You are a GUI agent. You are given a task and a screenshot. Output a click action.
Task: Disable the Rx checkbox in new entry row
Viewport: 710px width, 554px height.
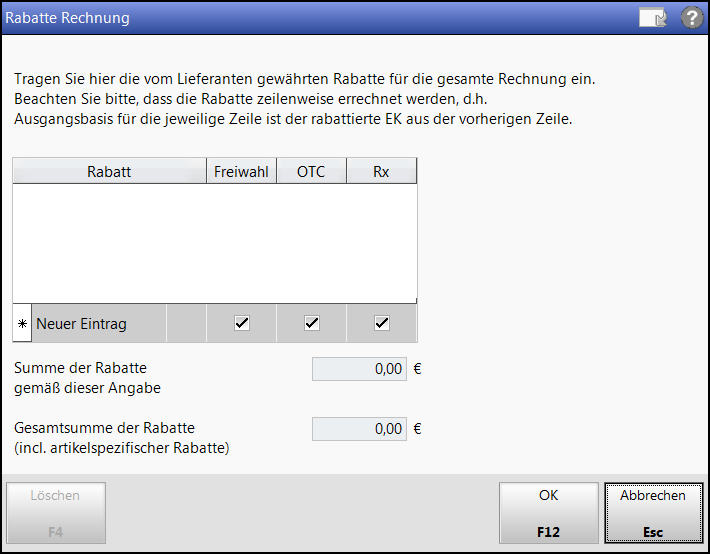point(382,323)
